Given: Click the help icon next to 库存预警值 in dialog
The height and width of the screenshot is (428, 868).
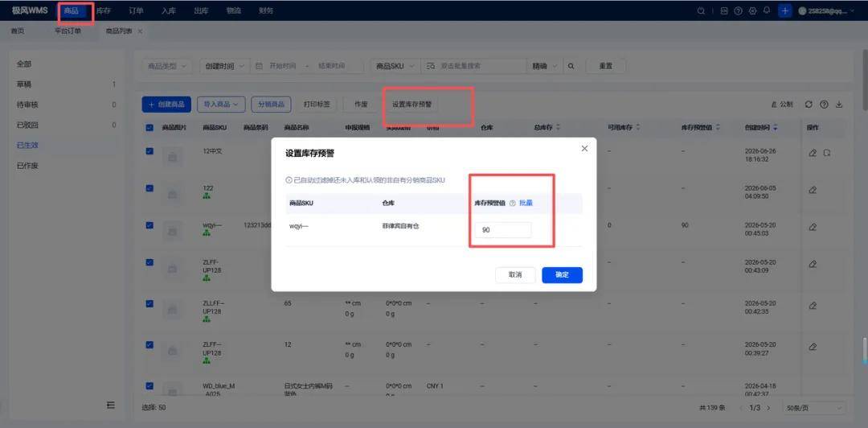Looking at the screenshot, I should tap(512, 204).
